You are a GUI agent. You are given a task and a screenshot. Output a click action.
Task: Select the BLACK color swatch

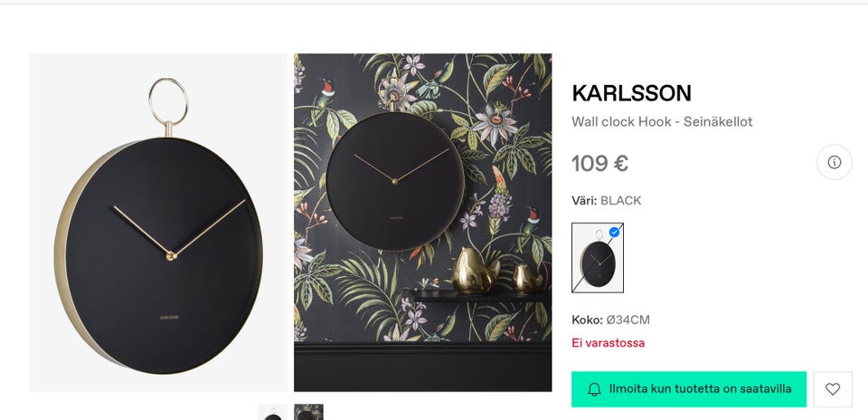[x=597, y=259]
